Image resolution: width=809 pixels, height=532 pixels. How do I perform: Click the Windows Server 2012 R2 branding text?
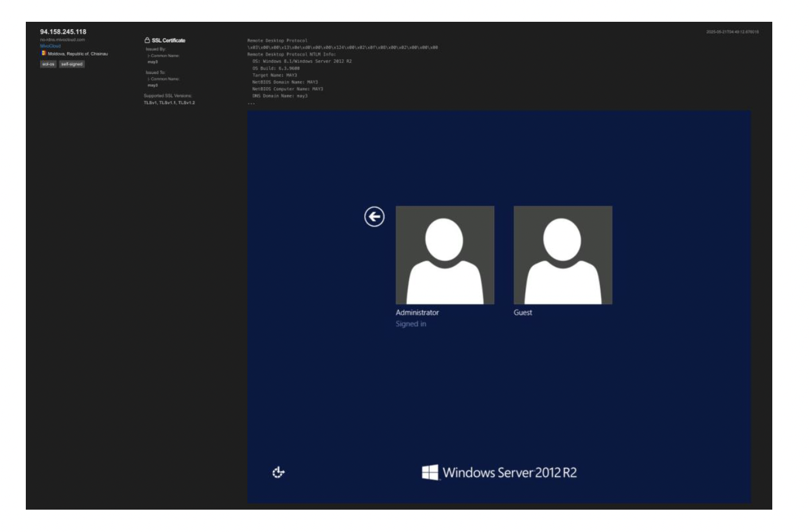click(x=509, y=473)
